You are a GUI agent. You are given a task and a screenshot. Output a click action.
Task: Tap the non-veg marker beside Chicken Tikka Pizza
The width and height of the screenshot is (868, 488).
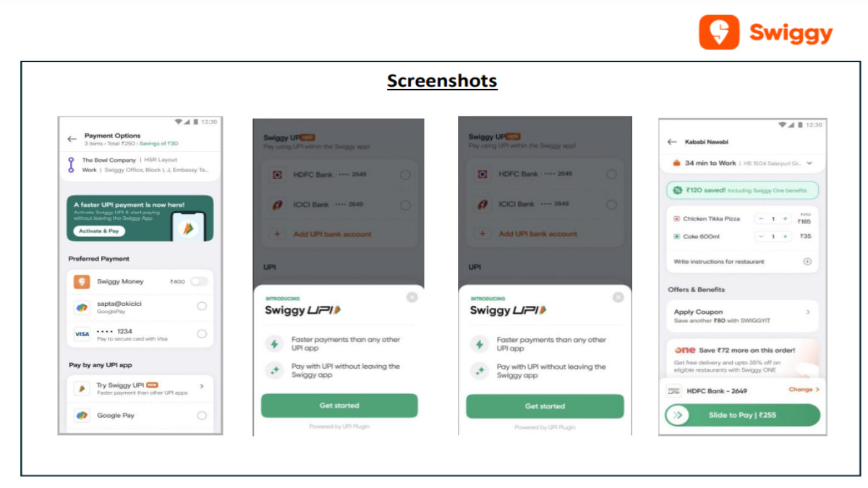pyautogui.click(x=677, y=218)
